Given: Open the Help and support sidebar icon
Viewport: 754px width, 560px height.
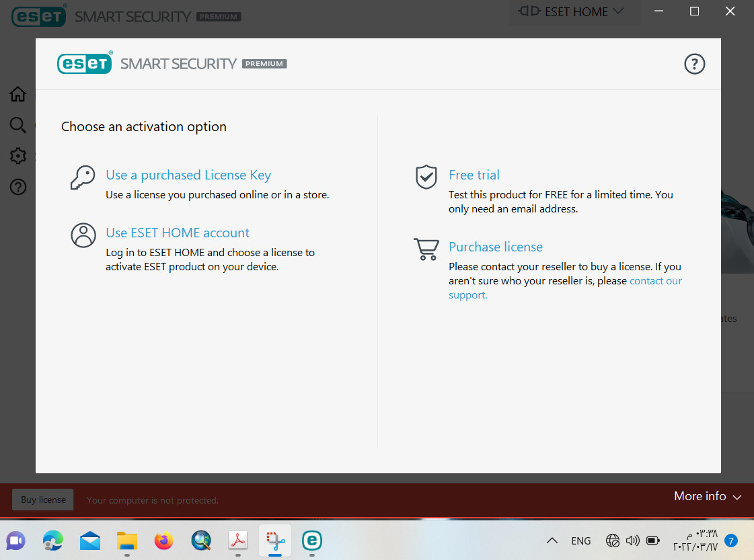Looking at the screenshot, I should [17, 187].
